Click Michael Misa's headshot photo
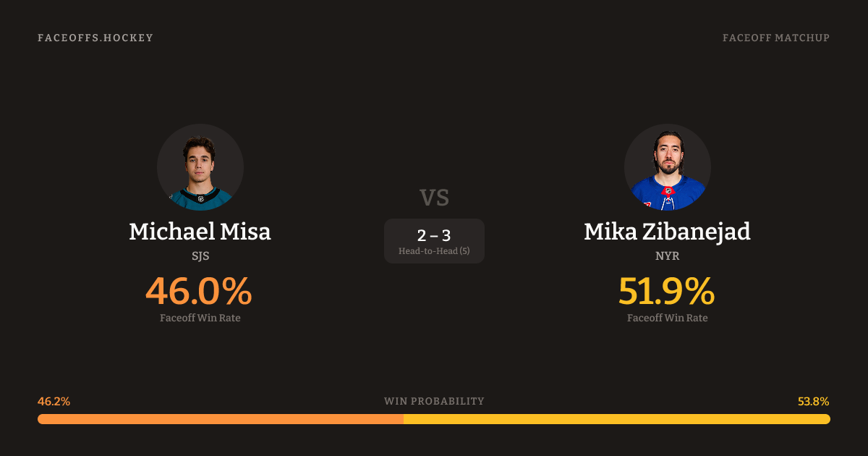This screenshot has width=868, height=456. (x=200, y=167)
